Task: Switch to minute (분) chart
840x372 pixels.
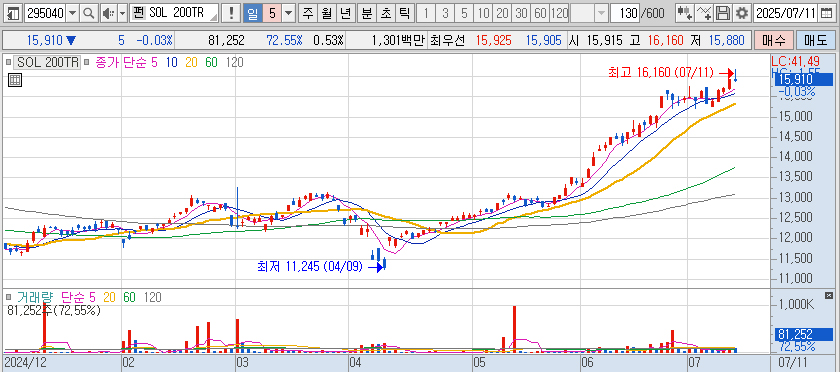Action: click(x=366, y=13)
